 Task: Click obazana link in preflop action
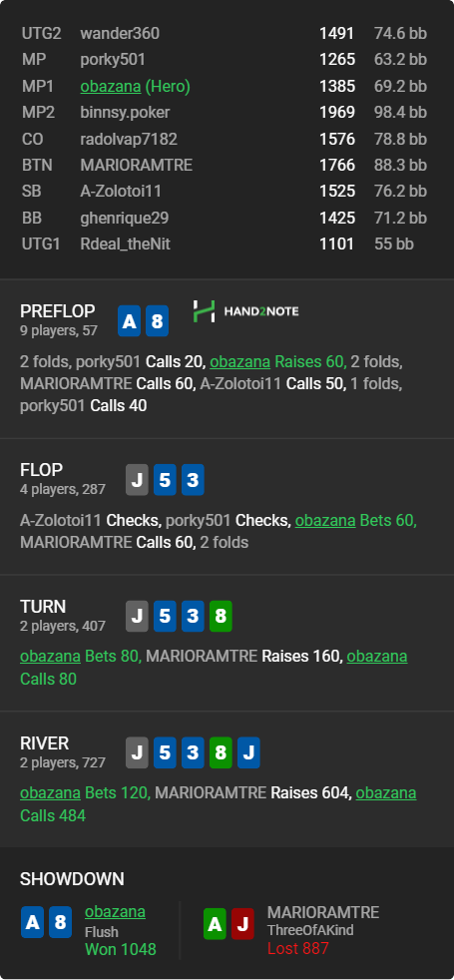[x=239, y=361]
